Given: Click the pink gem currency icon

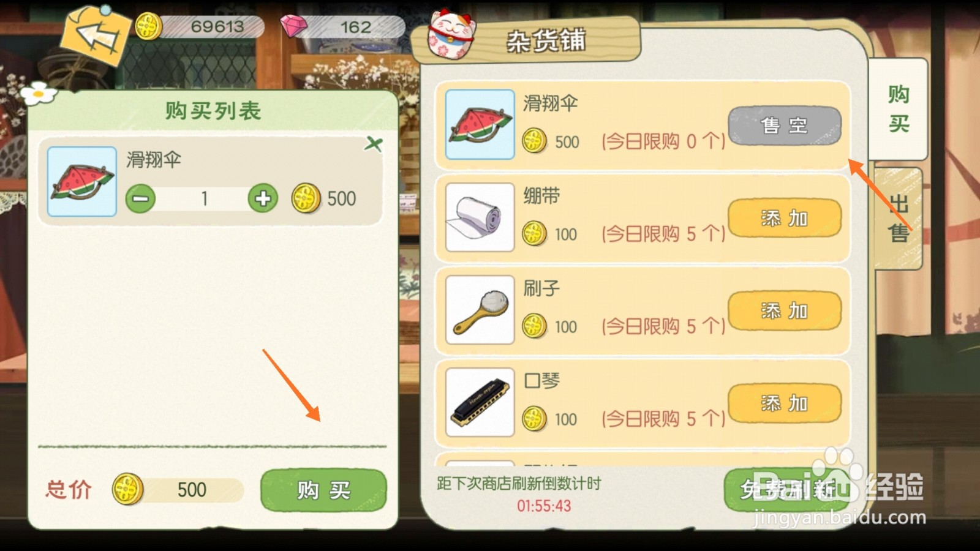Looking at the screenshot, I should coord(294,26).
